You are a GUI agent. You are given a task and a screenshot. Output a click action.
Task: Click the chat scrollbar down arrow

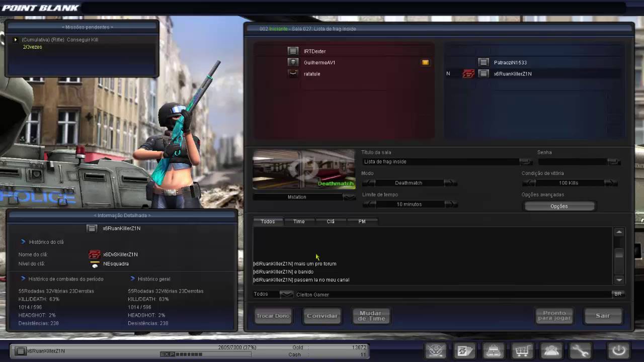(619, 280)
